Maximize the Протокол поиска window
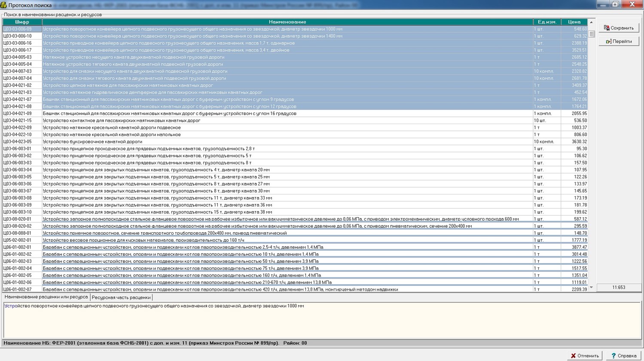This screenshot has height=361, width=644. click(x=615, y=4)
